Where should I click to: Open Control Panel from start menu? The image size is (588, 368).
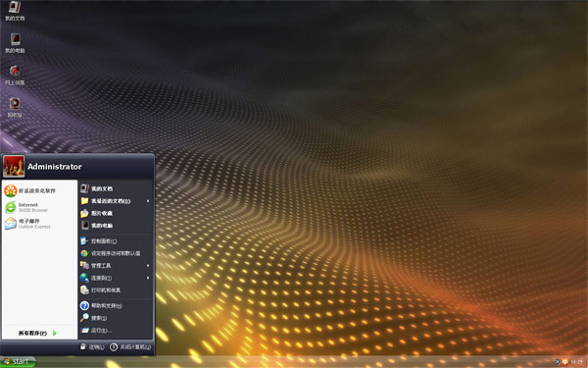pyautogui.click(x=116, y=241)
